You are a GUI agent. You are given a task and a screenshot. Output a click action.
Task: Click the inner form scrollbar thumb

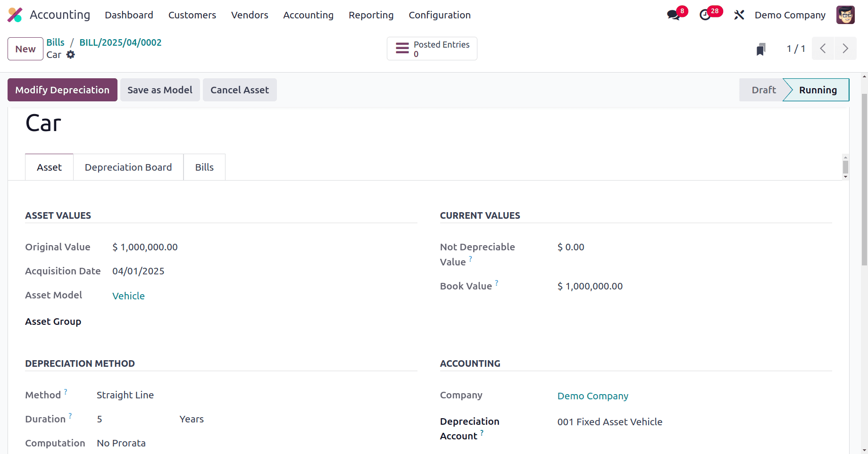pos(845,167)
